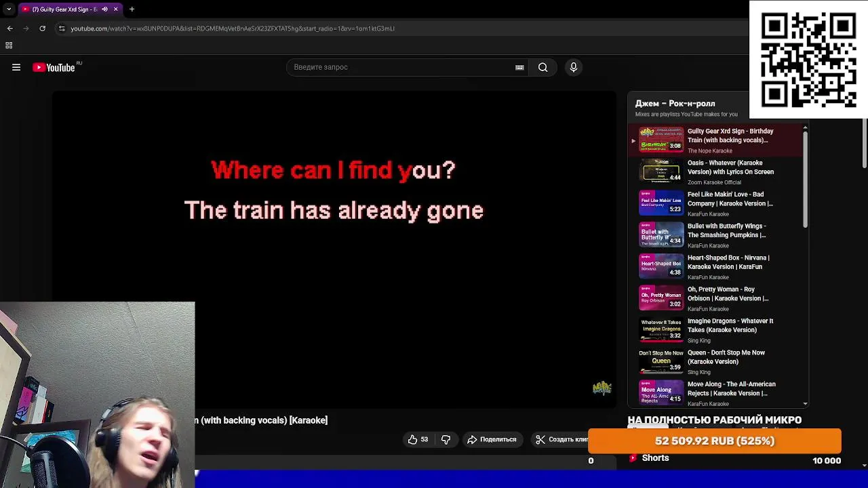Open the browser apps grid icon
868x488 pixels.
[x=9, y=45]
